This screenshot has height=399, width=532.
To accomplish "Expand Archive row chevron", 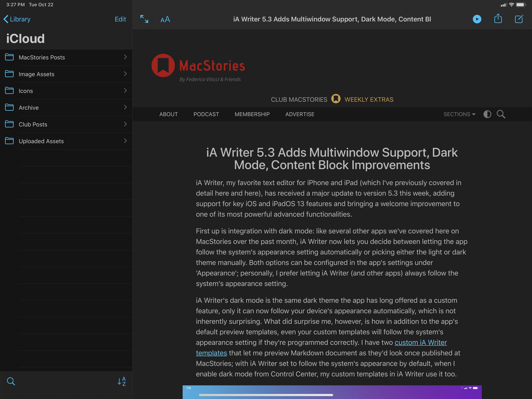I will click(x=125, y=107).
